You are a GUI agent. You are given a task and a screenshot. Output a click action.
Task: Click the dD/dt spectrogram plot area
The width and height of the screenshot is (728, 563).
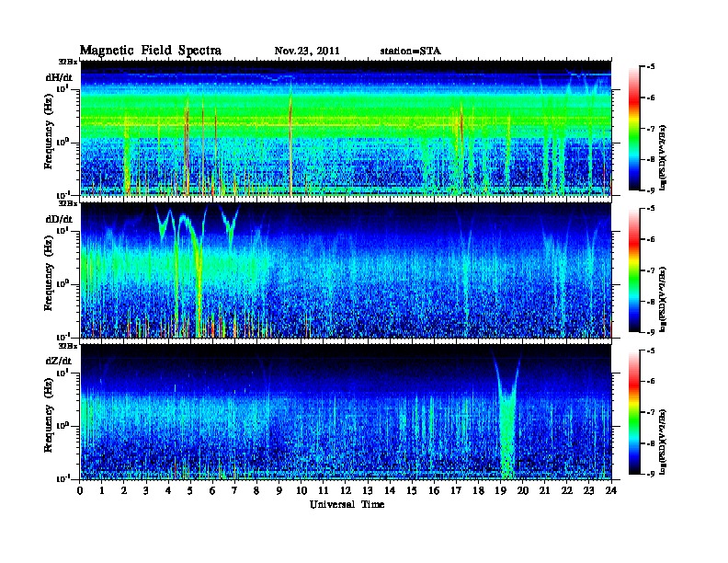click(x=347, y=270)
